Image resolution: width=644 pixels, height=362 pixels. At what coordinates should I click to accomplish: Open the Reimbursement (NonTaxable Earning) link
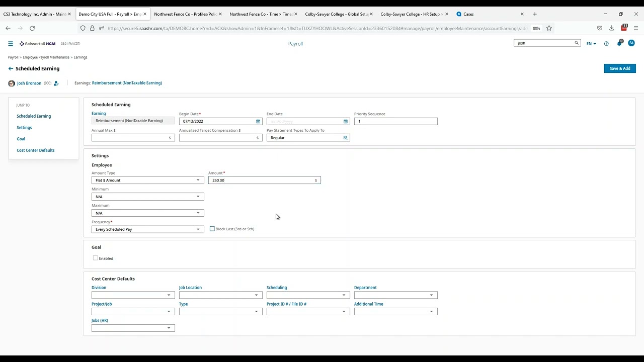126,83
